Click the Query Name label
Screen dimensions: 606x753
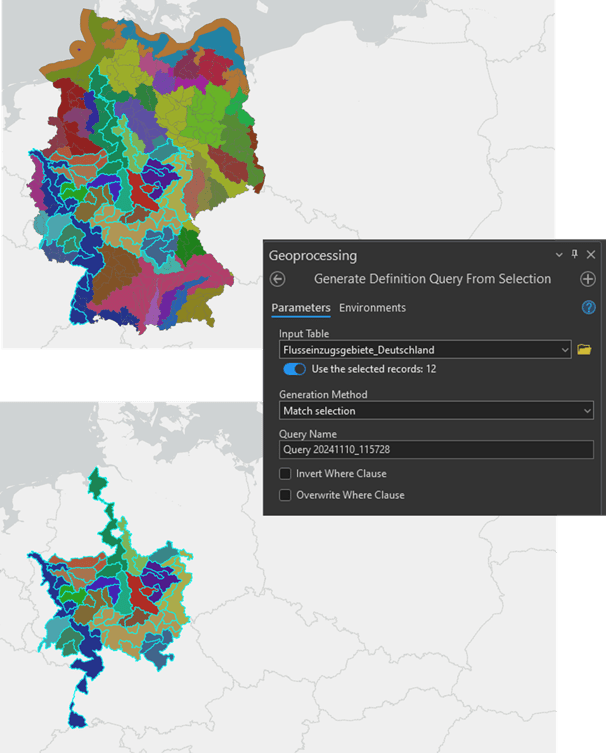pos(308,434)
